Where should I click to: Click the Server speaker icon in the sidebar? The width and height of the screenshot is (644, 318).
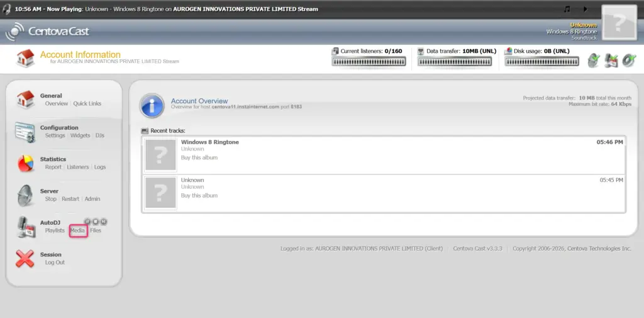click(25, 195)
